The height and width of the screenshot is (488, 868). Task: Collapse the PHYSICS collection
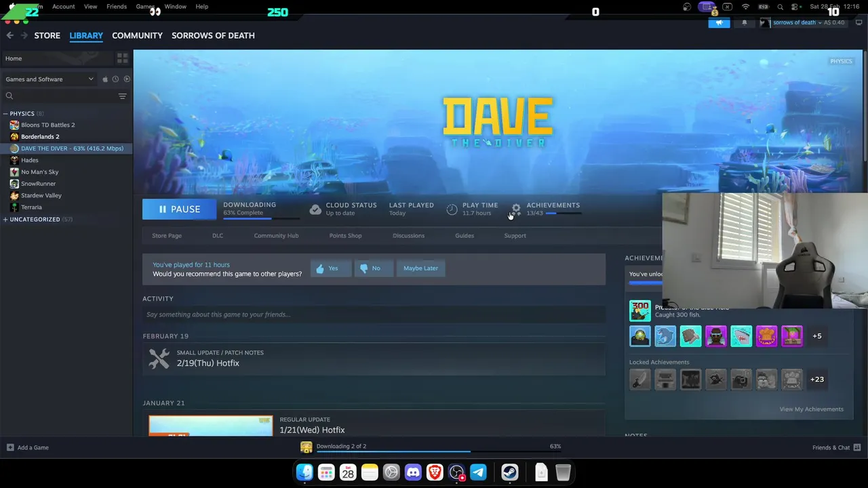pyautogui.click(x=5, y=114)
